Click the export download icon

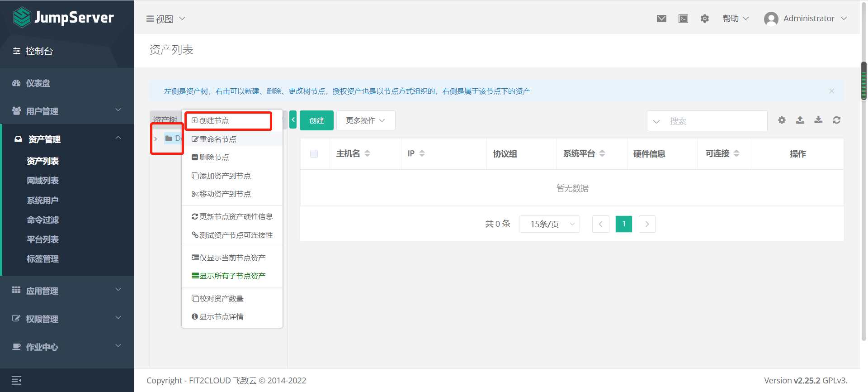(818, 120)
